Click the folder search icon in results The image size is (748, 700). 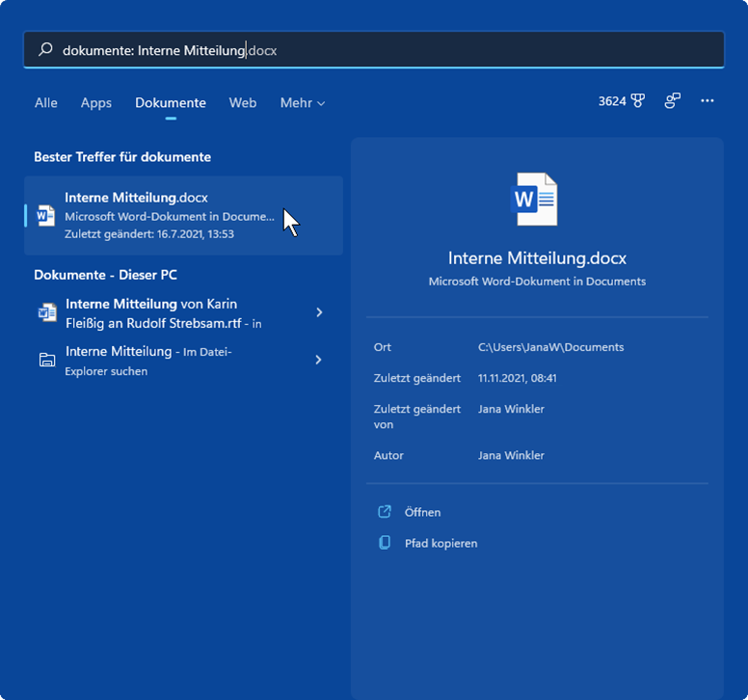(x=47, y=361)
